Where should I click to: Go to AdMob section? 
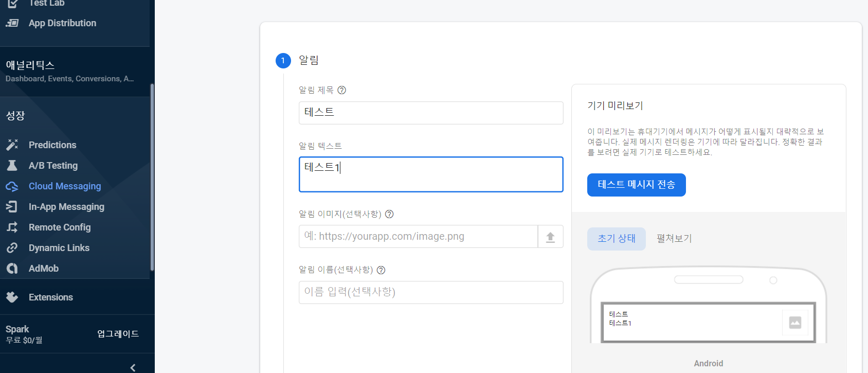pos(44,269)
